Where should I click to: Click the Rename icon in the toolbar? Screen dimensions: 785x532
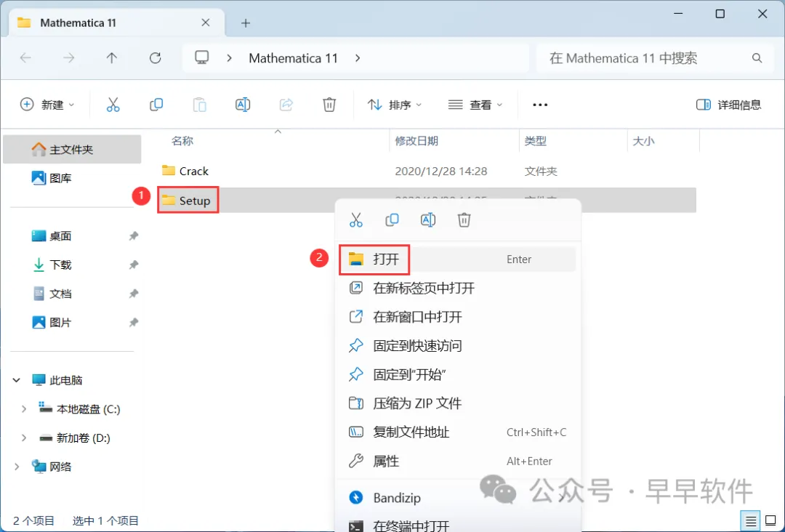point(243,105)
